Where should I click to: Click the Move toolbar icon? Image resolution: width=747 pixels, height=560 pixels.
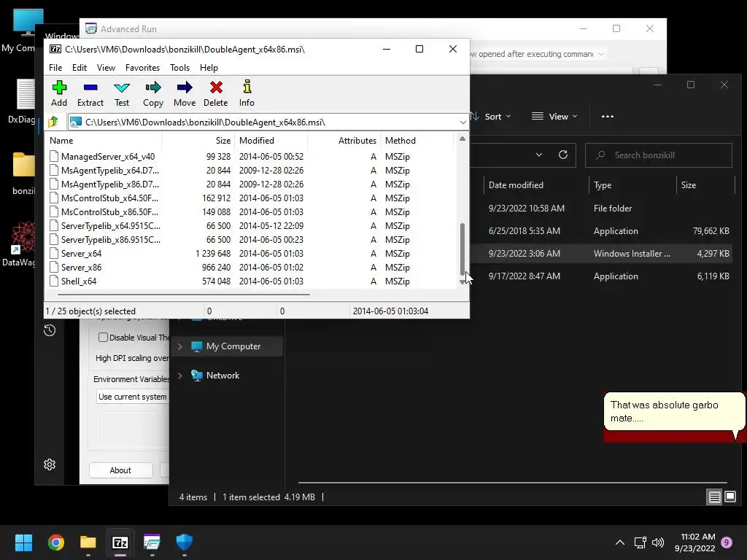pos(185,93)
